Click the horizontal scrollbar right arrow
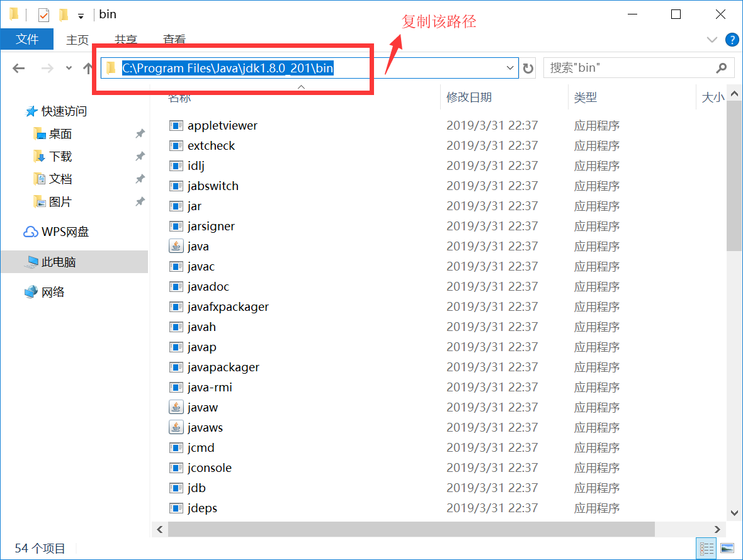The width and height of the screenshot is (743, 560). pyautogui.click(x=717, y=529)
